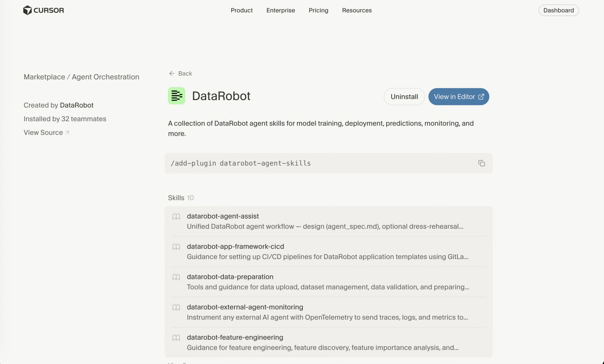Click the 'Guidance for feature engineering' description
The height and width of the screenshot is (364, 604).
[323, 348]
